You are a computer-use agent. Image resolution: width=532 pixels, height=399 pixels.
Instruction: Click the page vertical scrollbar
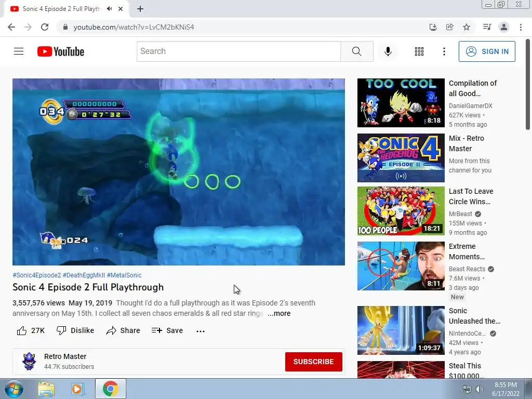[x=528, y=85]
